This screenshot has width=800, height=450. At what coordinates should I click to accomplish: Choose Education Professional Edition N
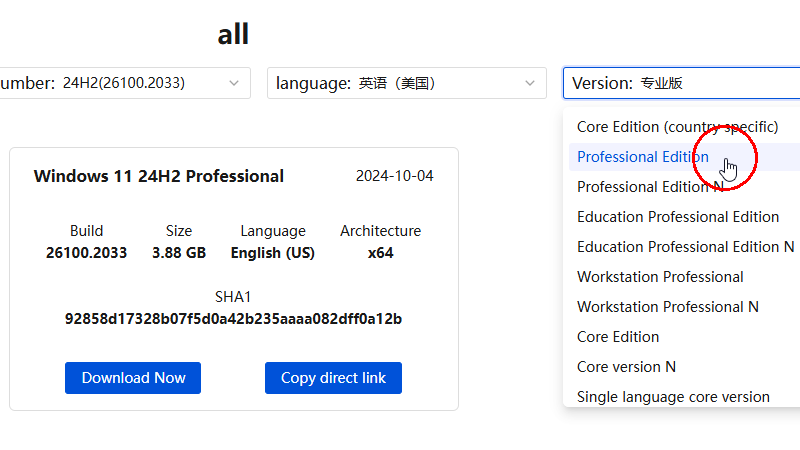pyautogui.click(x=685, y=247)
